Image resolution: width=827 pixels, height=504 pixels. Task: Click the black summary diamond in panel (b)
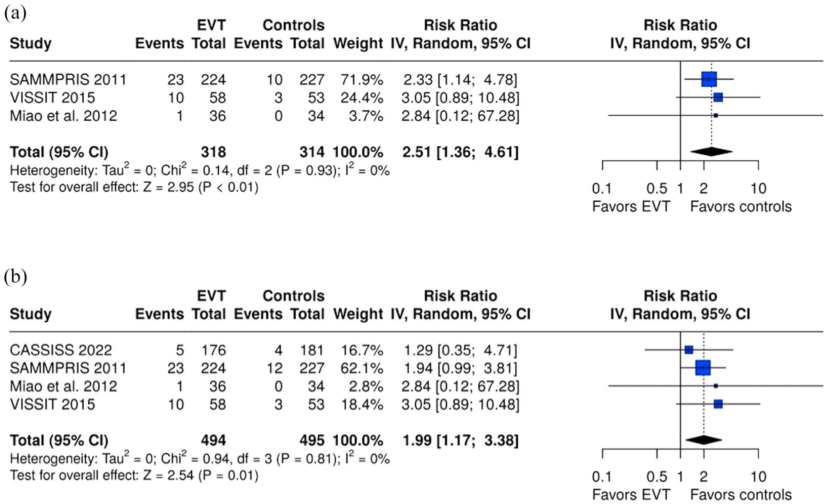point(704,440)
